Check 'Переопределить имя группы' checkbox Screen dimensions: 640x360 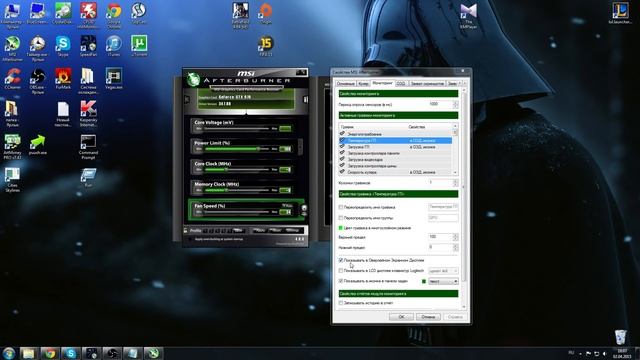(341, 218)
